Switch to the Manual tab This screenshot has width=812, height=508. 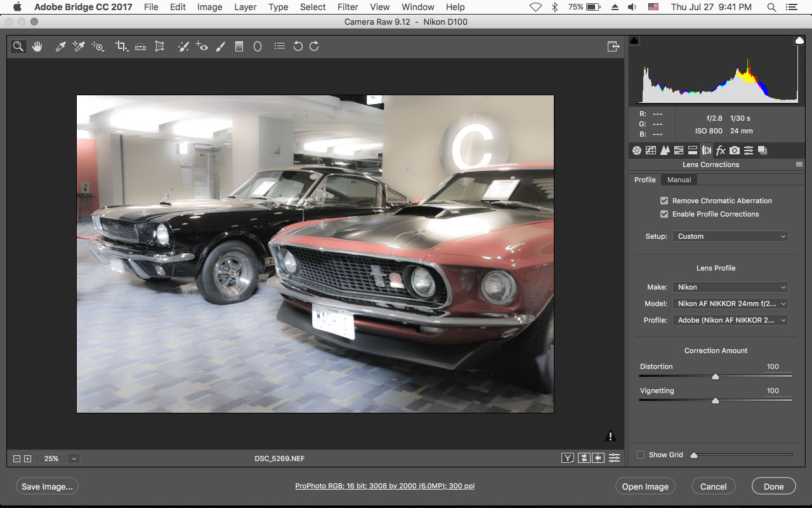point(679,180)
